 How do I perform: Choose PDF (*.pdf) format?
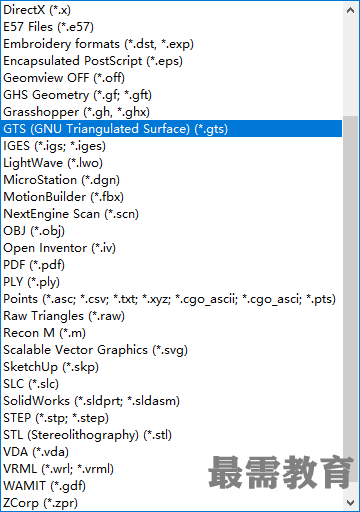[171, 265]
